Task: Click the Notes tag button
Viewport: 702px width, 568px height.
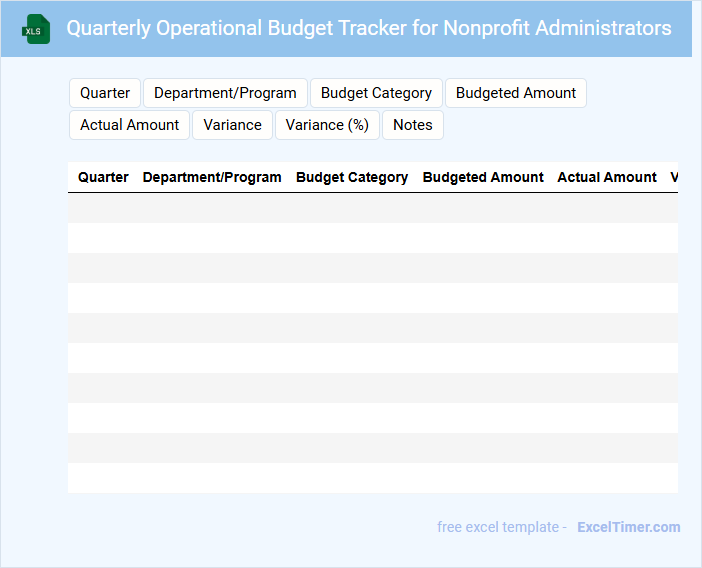Action: point(412,125)
